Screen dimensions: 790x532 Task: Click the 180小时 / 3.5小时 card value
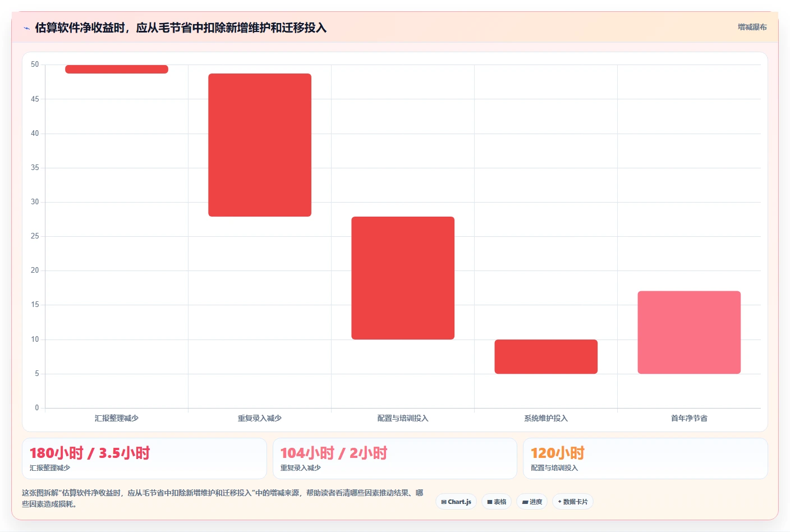pyautogui.click(x=90, y=453)
